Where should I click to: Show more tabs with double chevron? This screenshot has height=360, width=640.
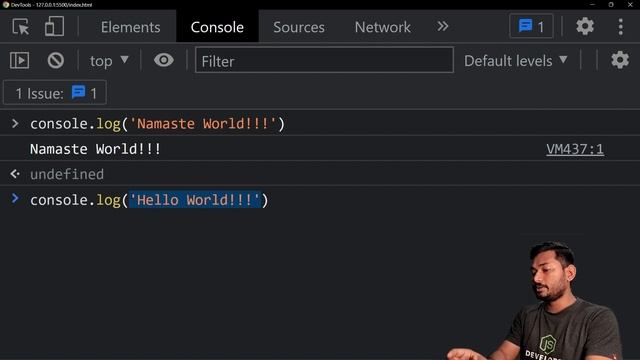443,27
